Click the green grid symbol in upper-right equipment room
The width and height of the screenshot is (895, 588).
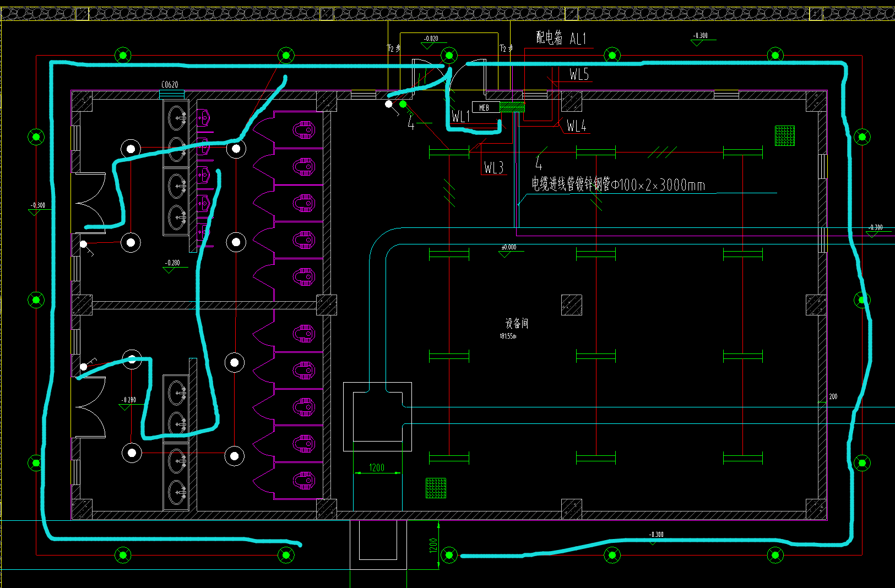(785, 135)
